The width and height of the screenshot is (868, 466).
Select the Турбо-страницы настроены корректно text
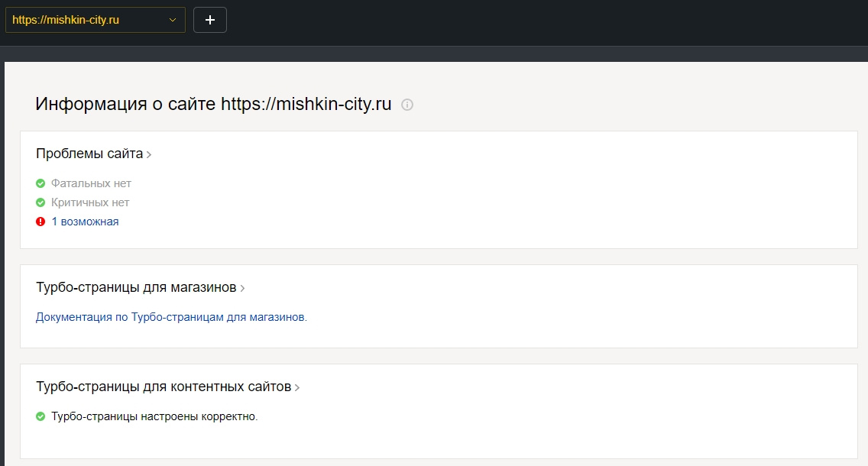tap(154, 416)
